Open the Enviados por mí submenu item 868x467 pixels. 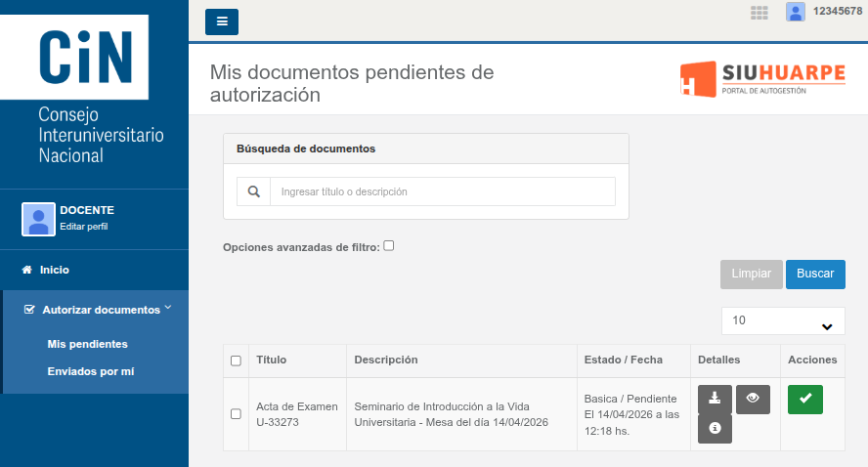click(91, 371)
